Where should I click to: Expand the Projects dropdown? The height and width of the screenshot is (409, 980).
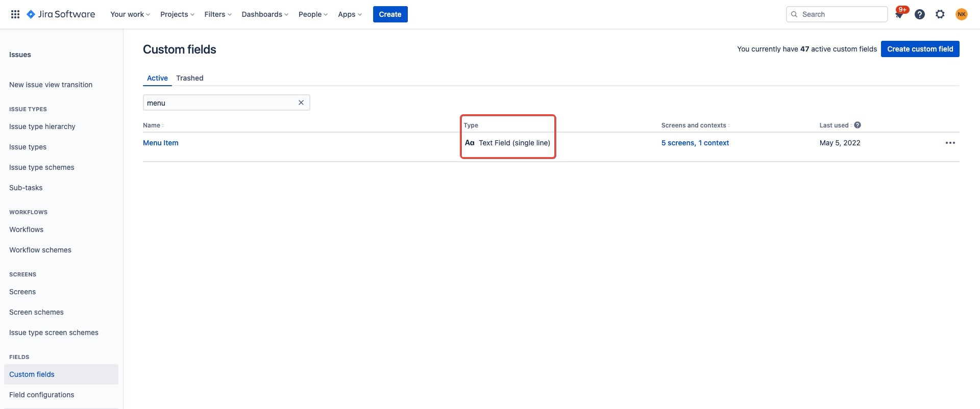click(177, 14)
